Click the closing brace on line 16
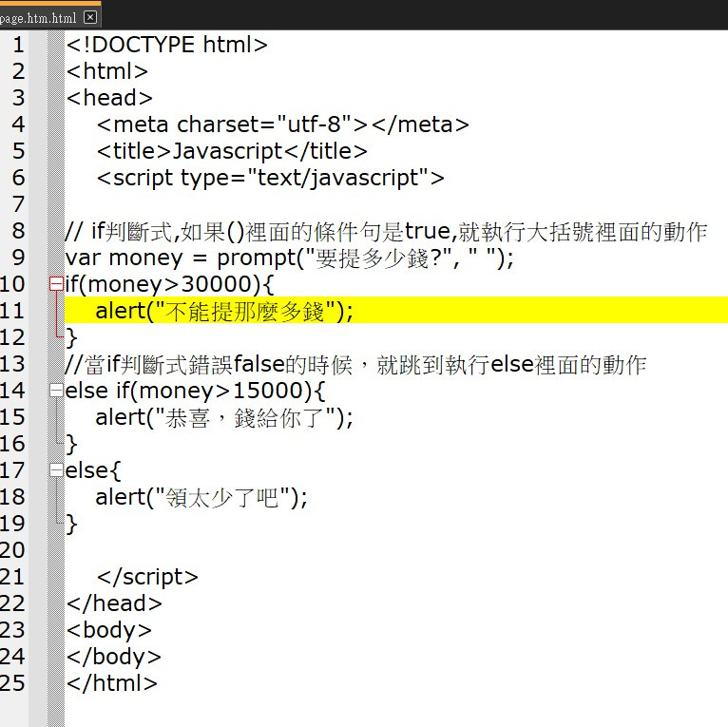Screen dimensions: 728x727 pos(71,445)
